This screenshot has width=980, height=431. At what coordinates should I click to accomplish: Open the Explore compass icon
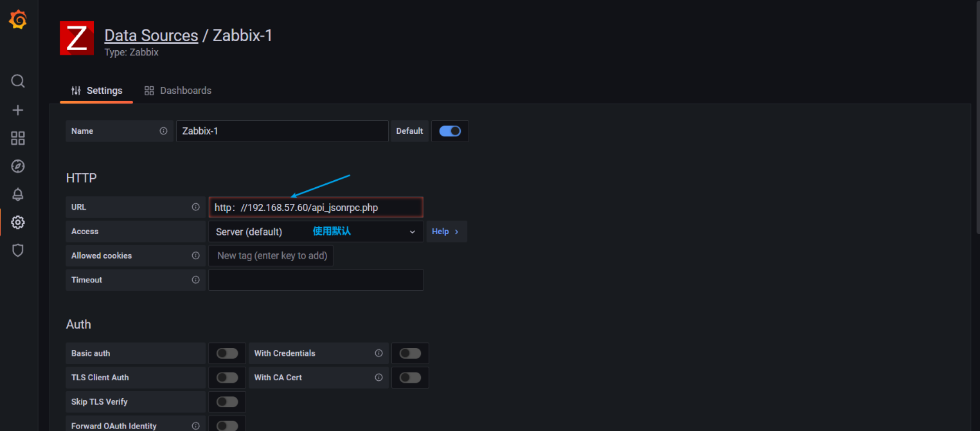[x=18, y=167]
